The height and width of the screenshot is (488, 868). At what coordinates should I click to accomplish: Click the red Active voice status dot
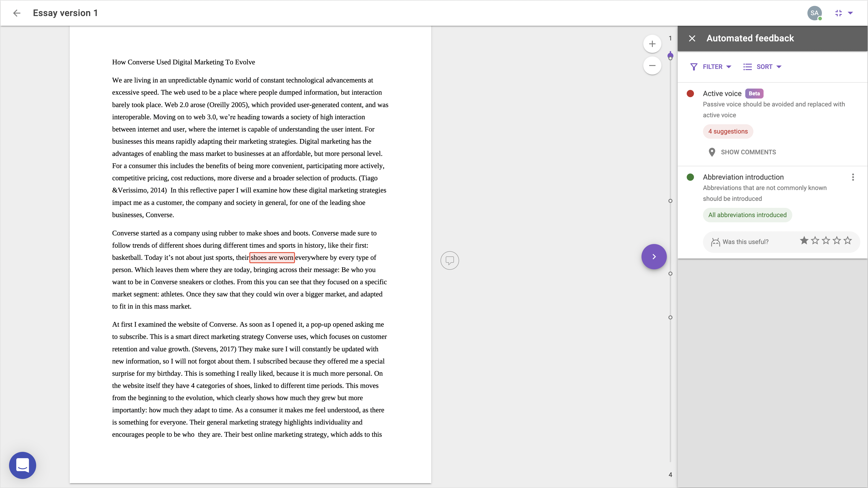690,94
